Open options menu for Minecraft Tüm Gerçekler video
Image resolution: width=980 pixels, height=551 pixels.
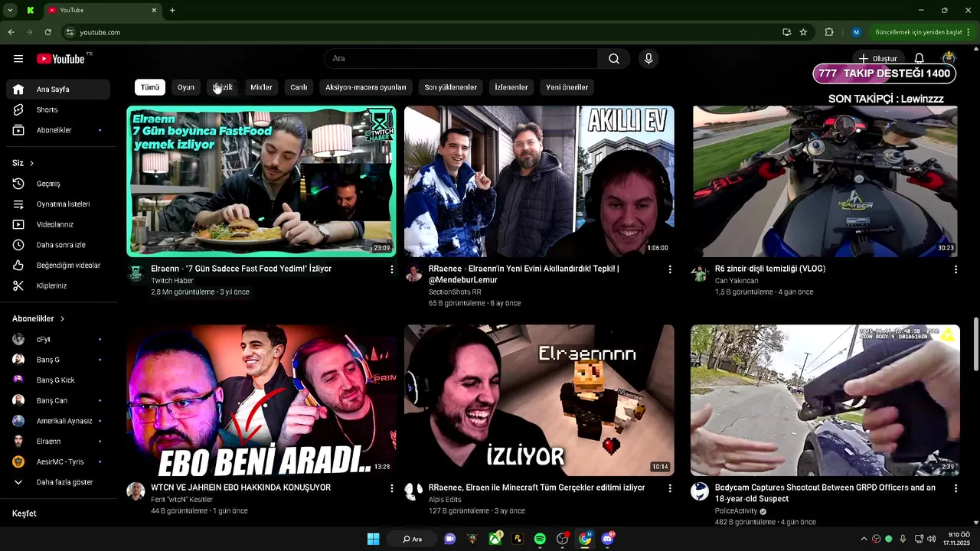click(x=670, y=488)
